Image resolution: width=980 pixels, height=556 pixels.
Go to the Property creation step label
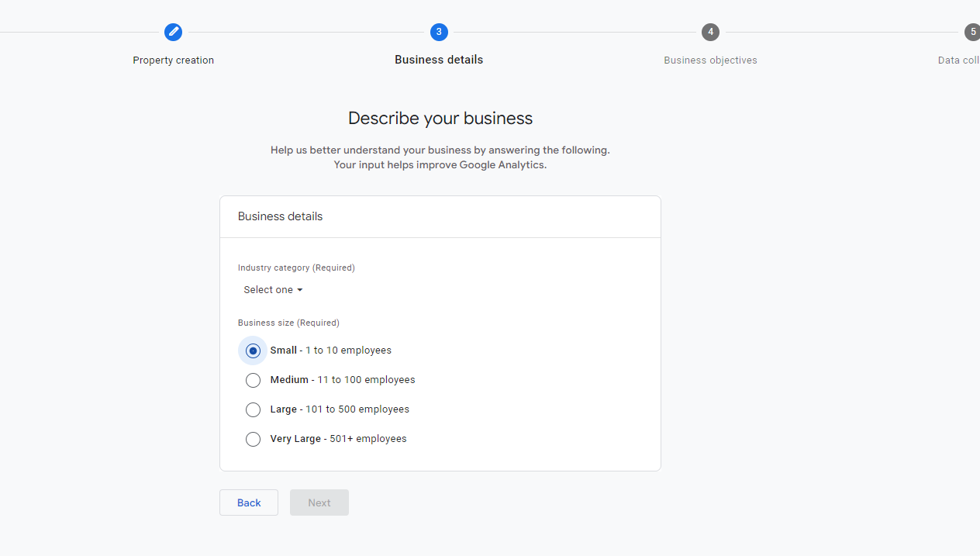[x=173, y=60]
